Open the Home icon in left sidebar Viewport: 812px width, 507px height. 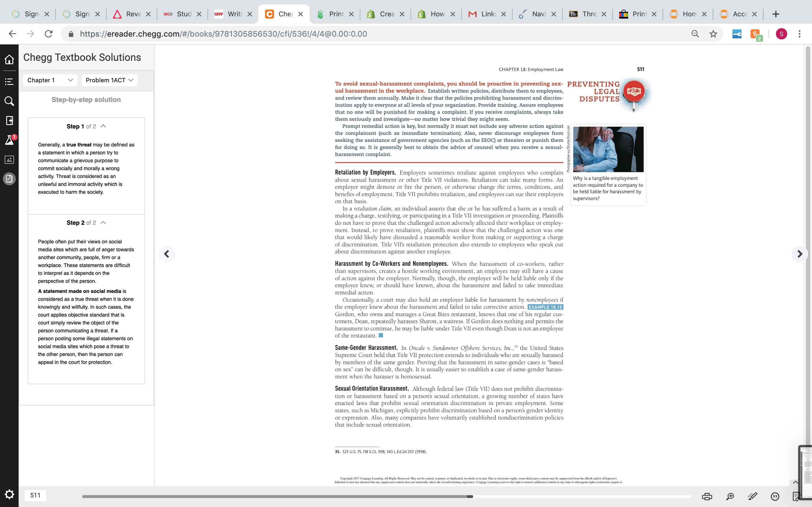point(9,59)
